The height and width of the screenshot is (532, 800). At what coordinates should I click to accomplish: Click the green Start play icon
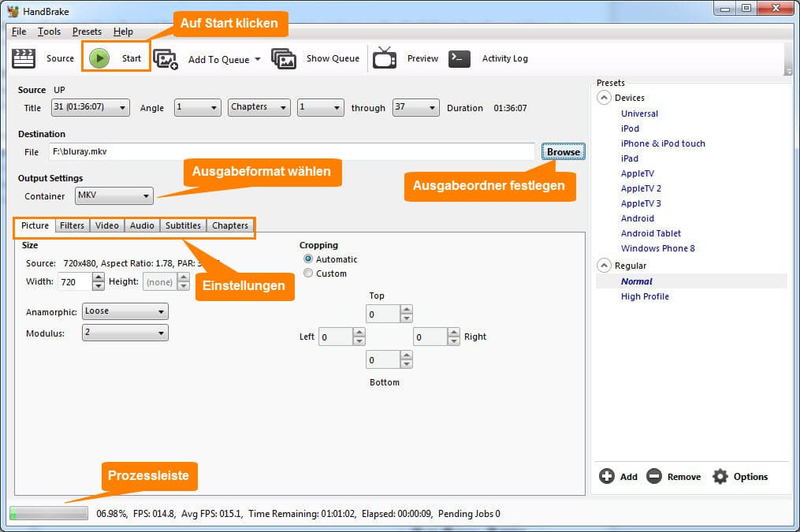pos(99,58)
